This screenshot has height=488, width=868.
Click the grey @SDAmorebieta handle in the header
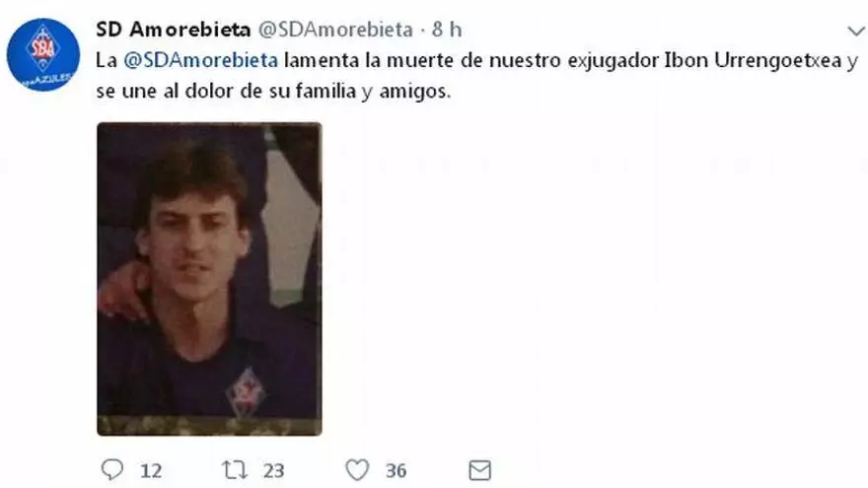click(336, 30)
